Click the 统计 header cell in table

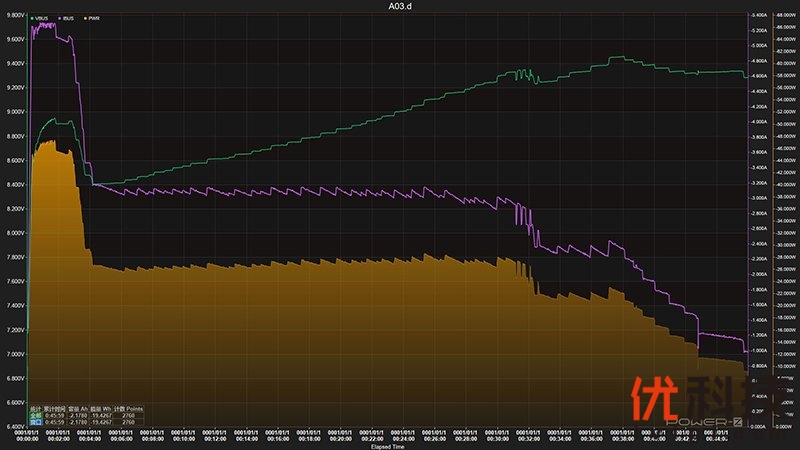[x=35, y=408]
